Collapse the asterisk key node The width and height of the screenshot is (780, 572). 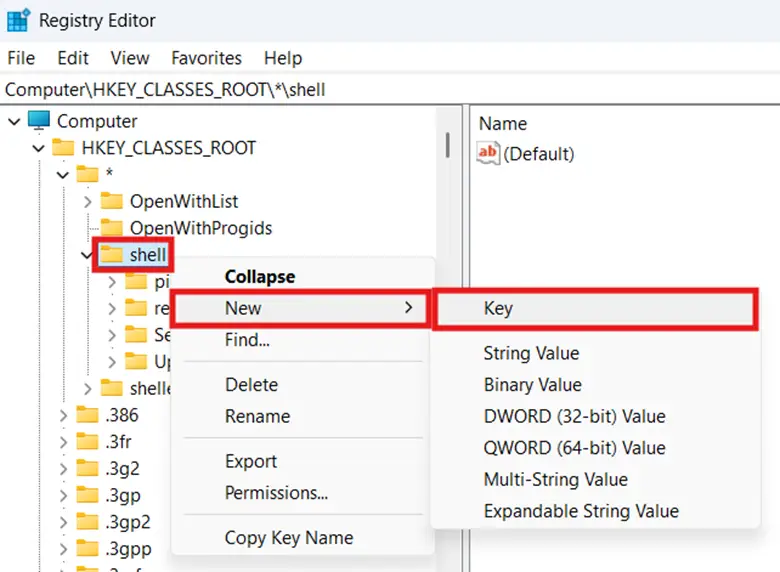pyautogui.click(x=63, y=175)
